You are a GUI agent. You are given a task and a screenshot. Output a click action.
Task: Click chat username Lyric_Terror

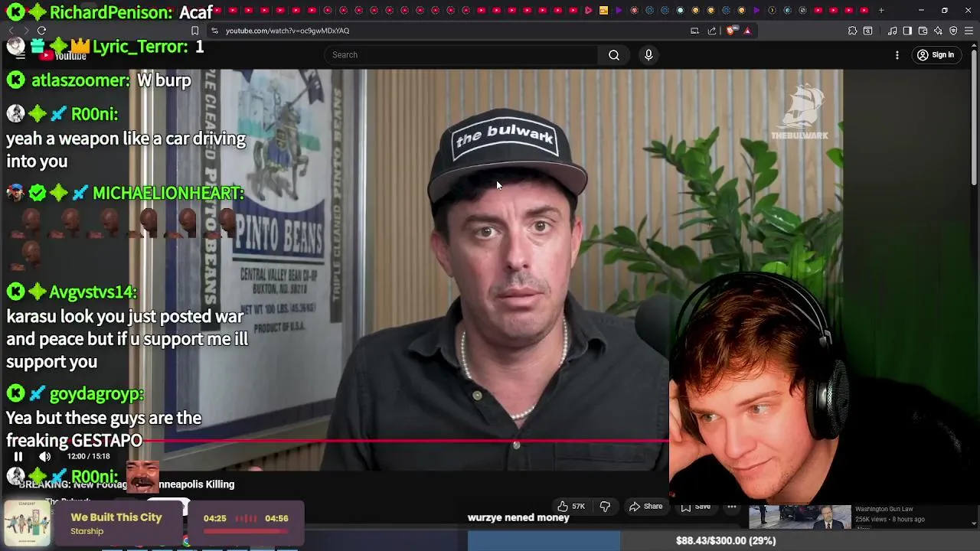point(140,47)
